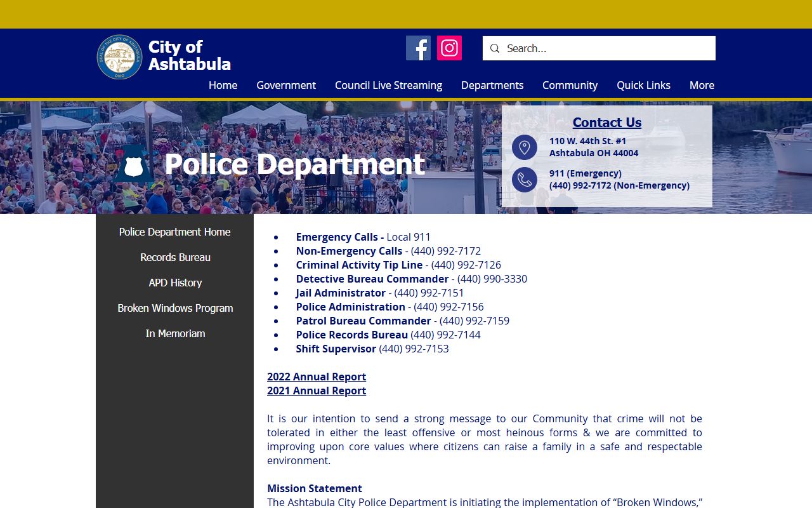The image size is (812, 508).
Task: Open the Quick Links menu
Action: [643, 85]
